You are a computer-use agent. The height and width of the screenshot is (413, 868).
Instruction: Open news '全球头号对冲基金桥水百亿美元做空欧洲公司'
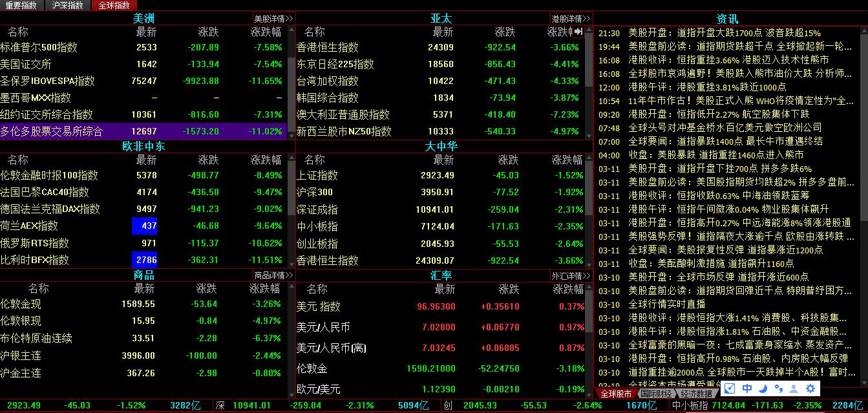(x=725, y=128)
